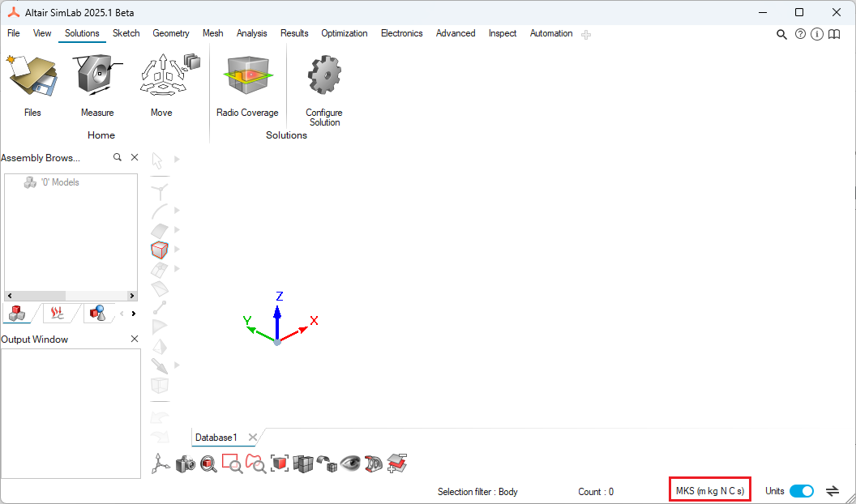
Task: Close the Assembly Browser panel
Action: [135, 157]
